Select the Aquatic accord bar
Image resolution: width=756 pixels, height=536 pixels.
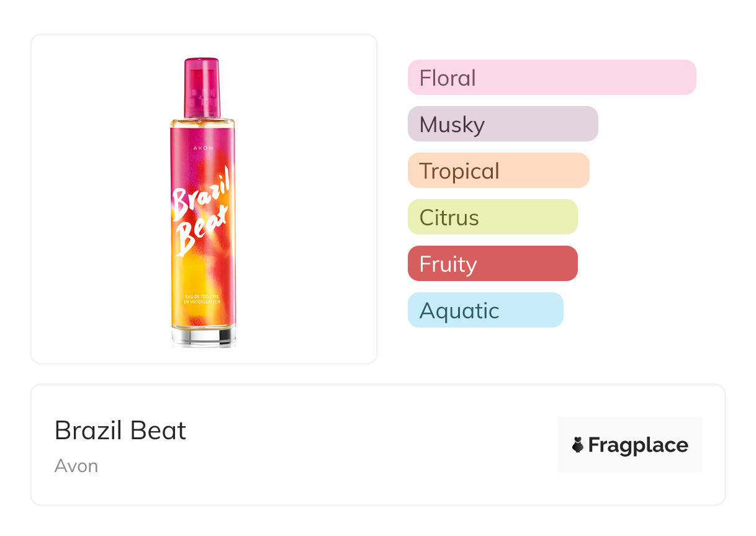point(485,310)
